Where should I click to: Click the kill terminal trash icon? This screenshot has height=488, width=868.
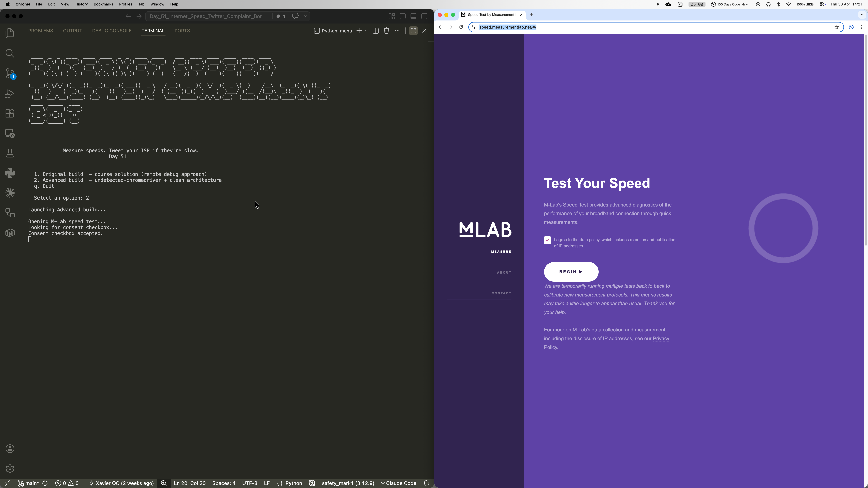pos(387,31)
